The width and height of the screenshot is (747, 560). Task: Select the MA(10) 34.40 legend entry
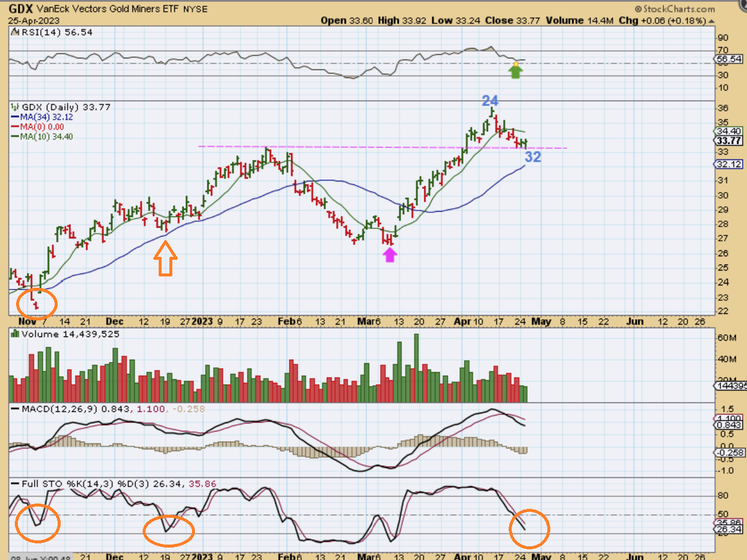point(42,136)
